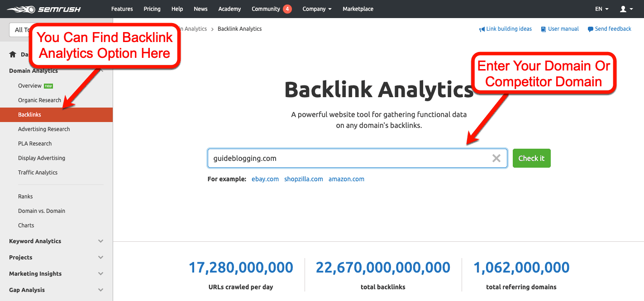The width and height of the screenshot is (644, 301).
Task: Click the 22,670,000,000,000 total backlinks figure
Action: point(383,267)
